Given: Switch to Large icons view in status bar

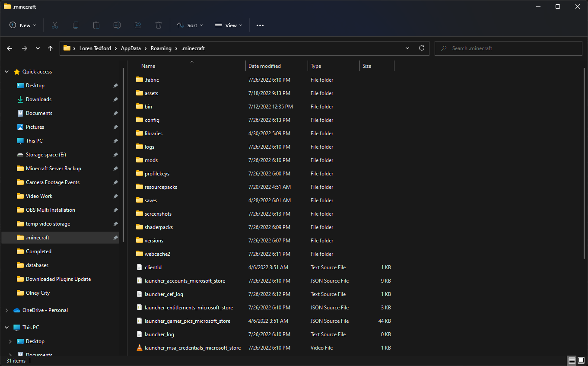Looking at the screenshot, I should 581,360.
